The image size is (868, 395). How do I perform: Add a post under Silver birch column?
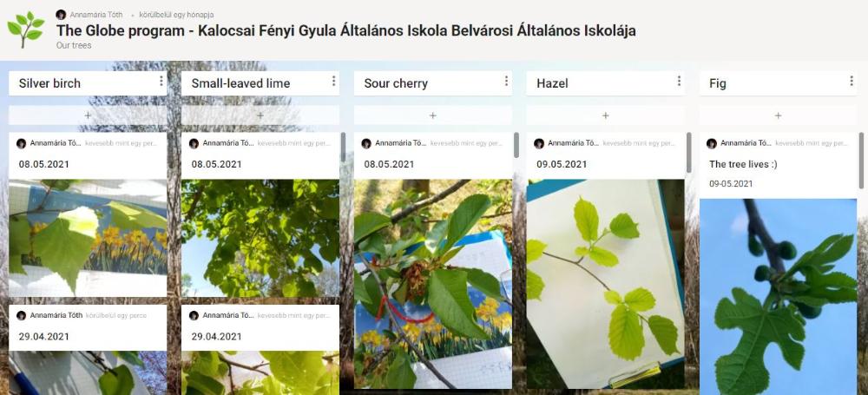pyautogui.click(x=88, y=115)
